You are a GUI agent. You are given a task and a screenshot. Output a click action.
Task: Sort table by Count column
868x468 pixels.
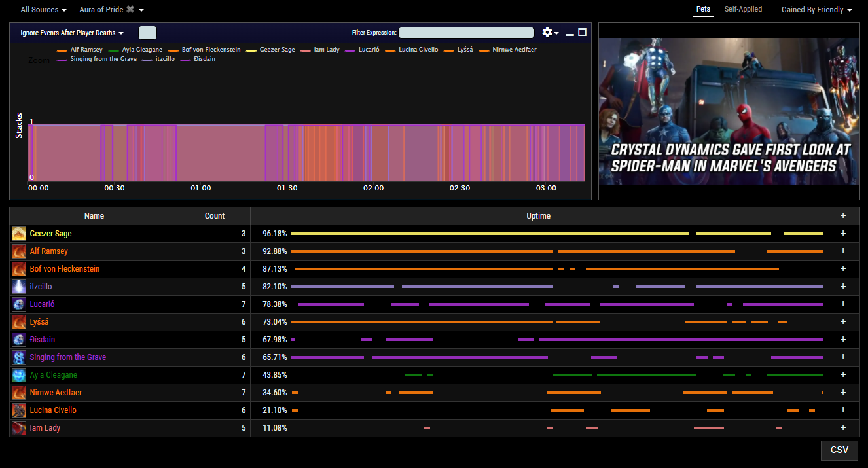(x=215, y=216)
